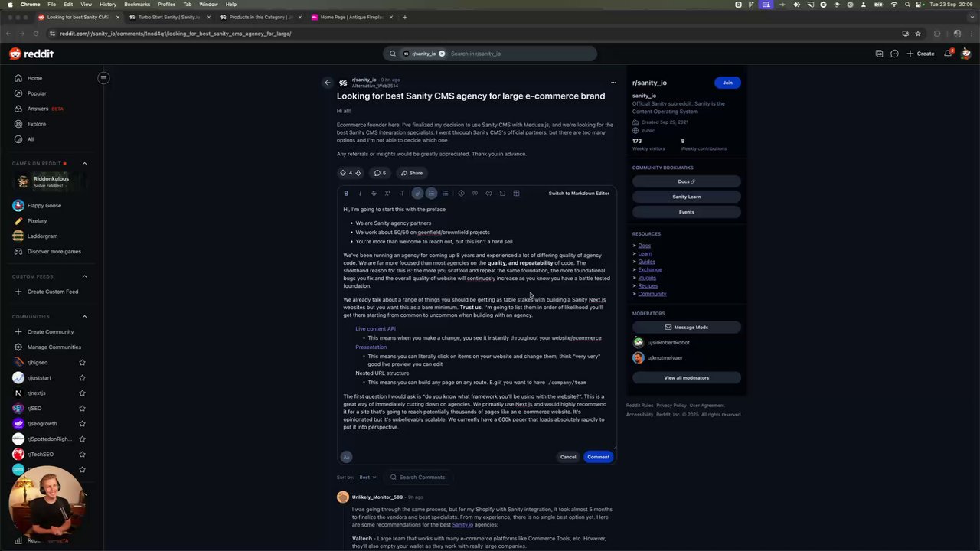Click the Chrome address bar URL
The image size is (980, 551).
pos(175,34)
